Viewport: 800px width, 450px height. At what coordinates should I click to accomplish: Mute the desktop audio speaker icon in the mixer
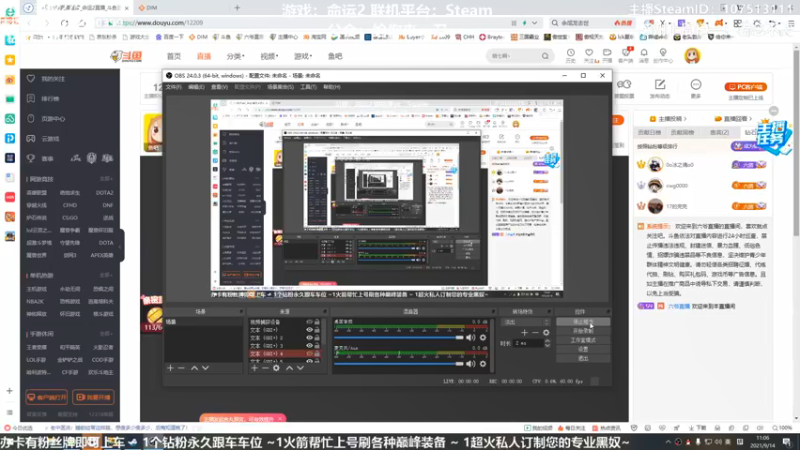pyautogui.click(x=470, y=337)
